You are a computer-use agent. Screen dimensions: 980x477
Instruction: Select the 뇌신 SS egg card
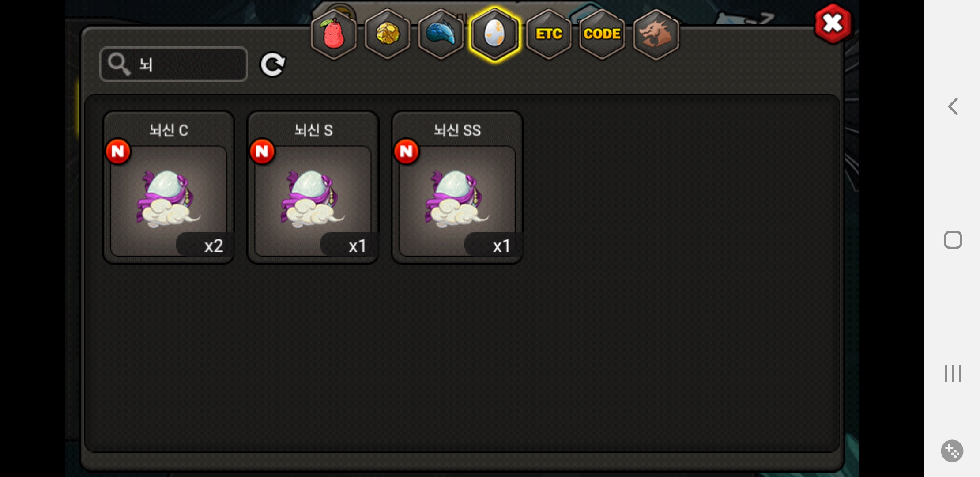click(x=457, y=187)
